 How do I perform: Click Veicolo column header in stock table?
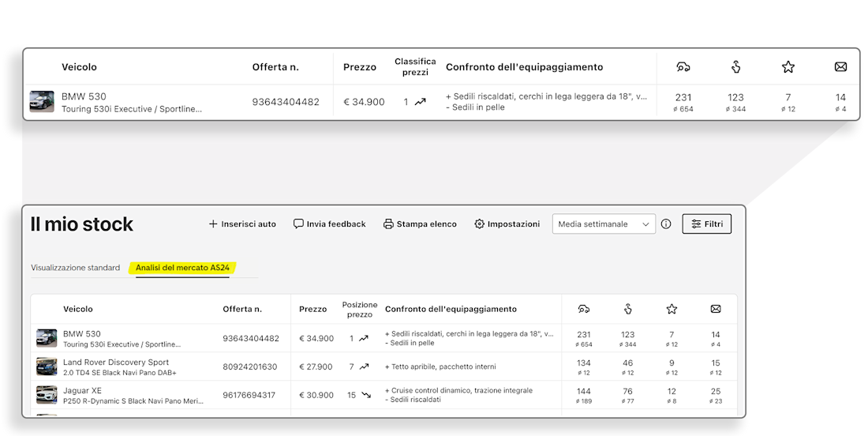78,309
